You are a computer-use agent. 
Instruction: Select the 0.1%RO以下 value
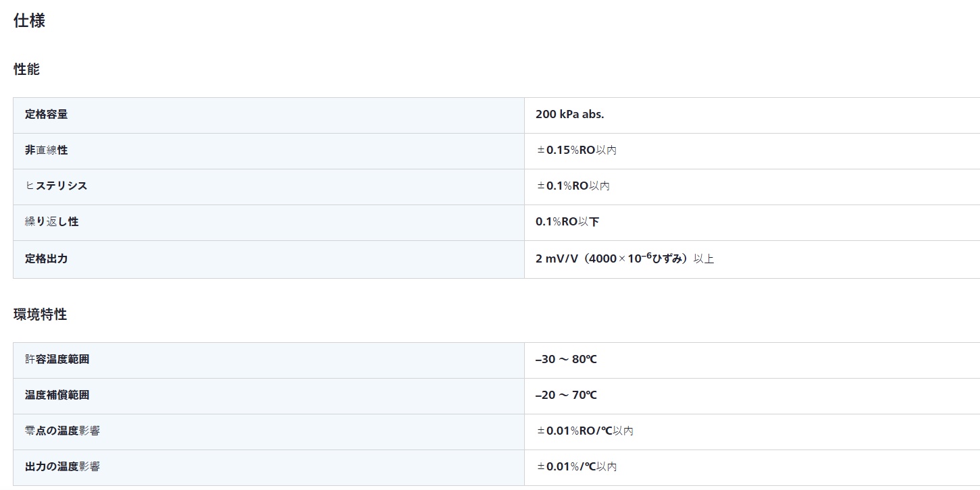tap(567, 221)
